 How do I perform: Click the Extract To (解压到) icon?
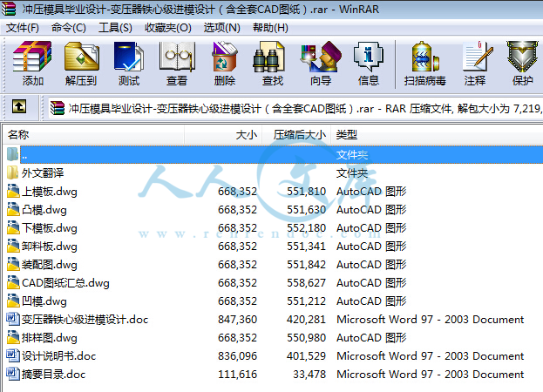pyautogui.click(x=81, y=57)
